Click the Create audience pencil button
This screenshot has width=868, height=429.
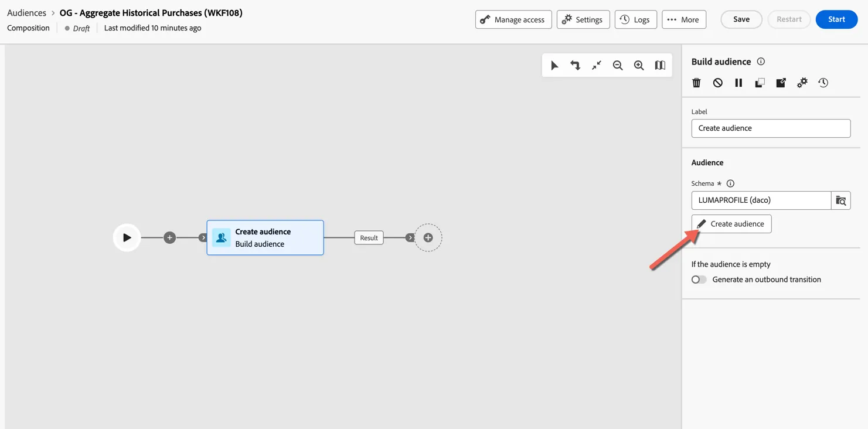tap(731, 224)
